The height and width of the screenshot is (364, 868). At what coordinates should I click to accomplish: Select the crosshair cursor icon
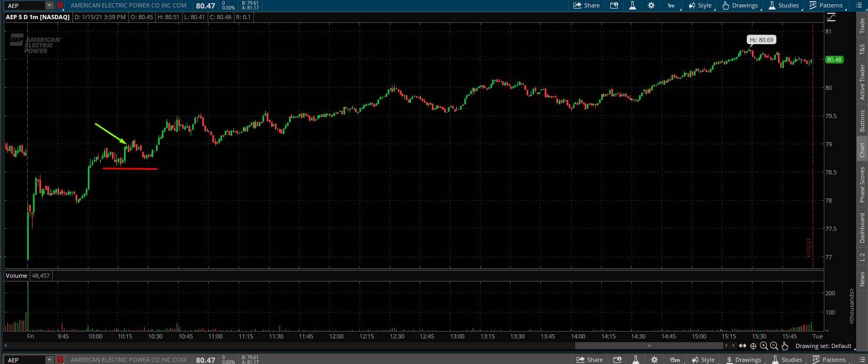coord(753,346)
